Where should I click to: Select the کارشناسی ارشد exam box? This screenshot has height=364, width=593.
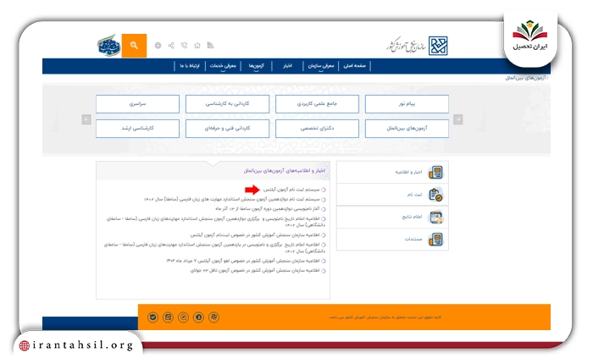click(x=137, y=129)
